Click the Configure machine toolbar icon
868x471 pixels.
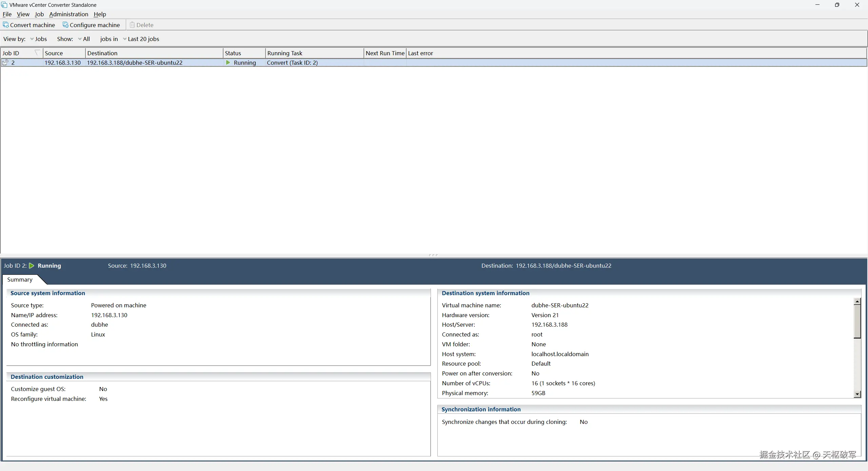point(65,25)
